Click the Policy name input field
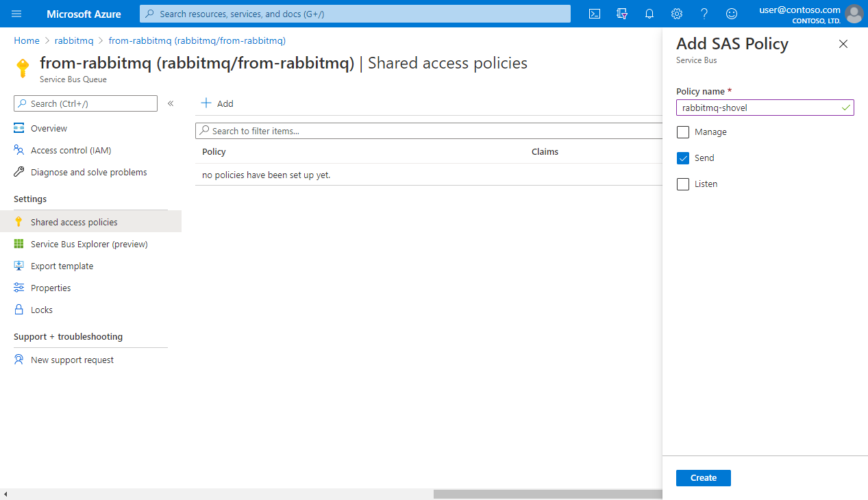868x500 pixels. (x=759, y=108)
